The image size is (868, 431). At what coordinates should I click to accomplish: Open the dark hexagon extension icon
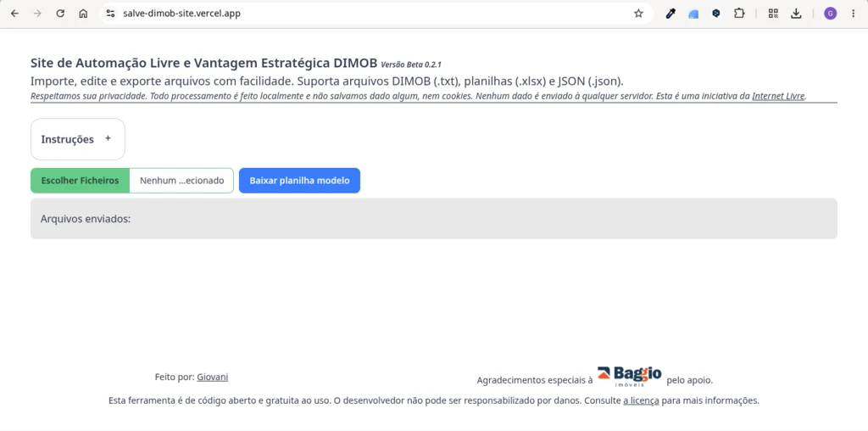[x=715, y=14]
